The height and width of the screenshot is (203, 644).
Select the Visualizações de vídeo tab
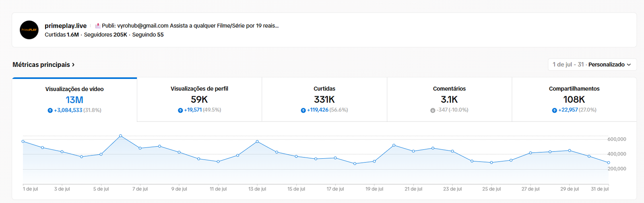74,99
